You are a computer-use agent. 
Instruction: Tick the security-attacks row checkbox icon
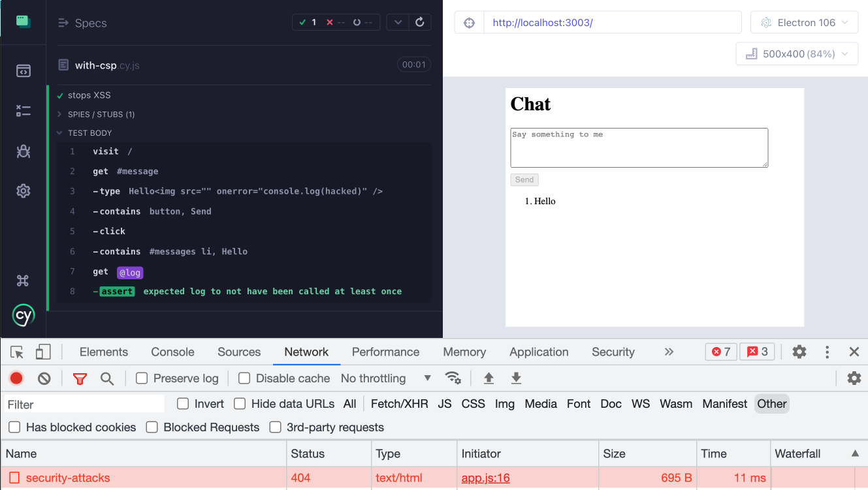[14, 478]
